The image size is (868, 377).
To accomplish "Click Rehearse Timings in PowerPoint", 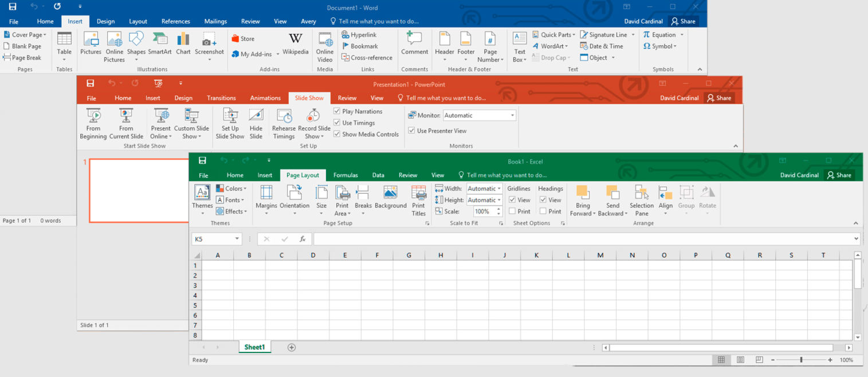I will pyautogui.click(x=284, y=124).
